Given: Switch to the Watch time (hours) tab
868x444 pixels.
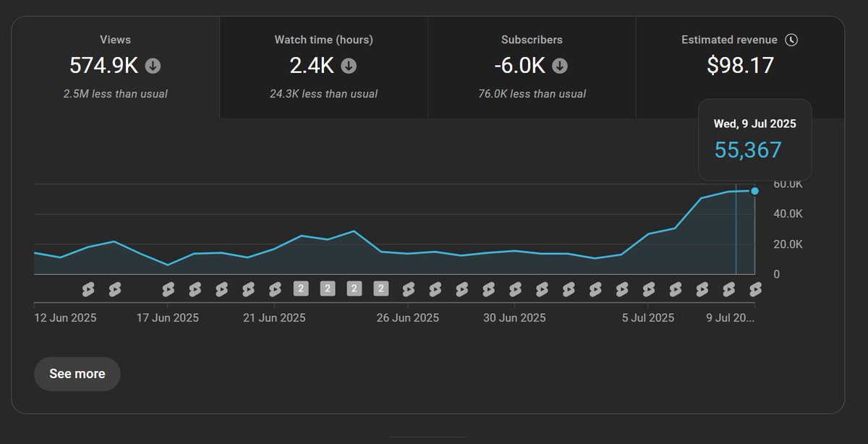Looking at the screenshot, I should click(323, 67).
